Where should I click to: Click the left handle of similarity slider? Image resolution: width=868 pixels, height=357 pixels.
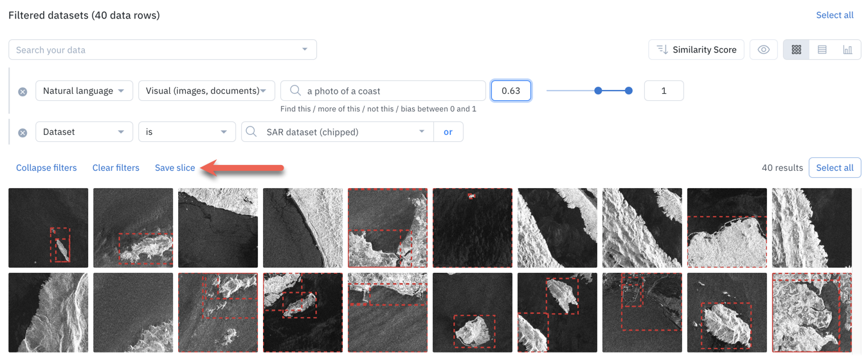[x=598, y=91]
